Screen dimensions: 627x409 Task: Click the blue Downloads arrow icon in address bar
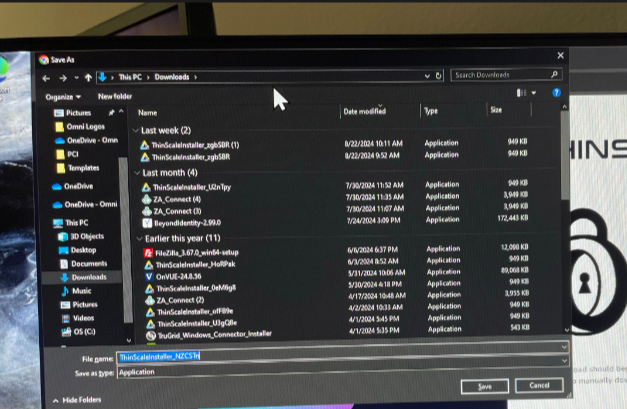[102, 77]
